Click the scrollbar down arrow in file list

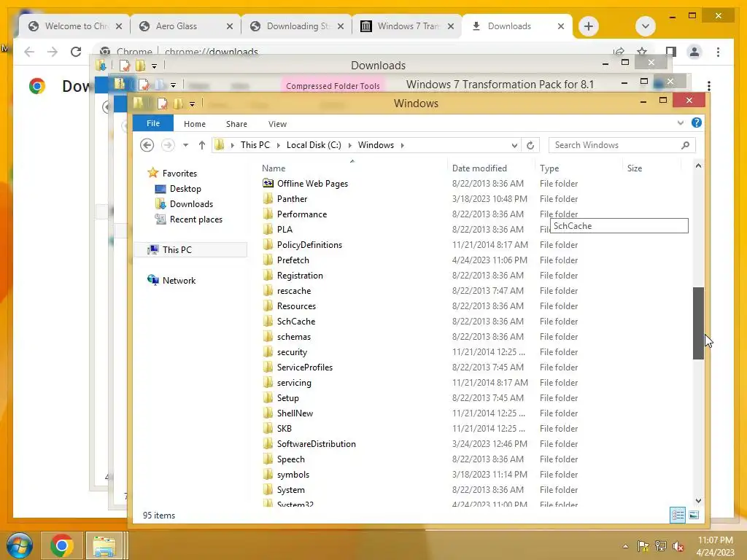698,500
